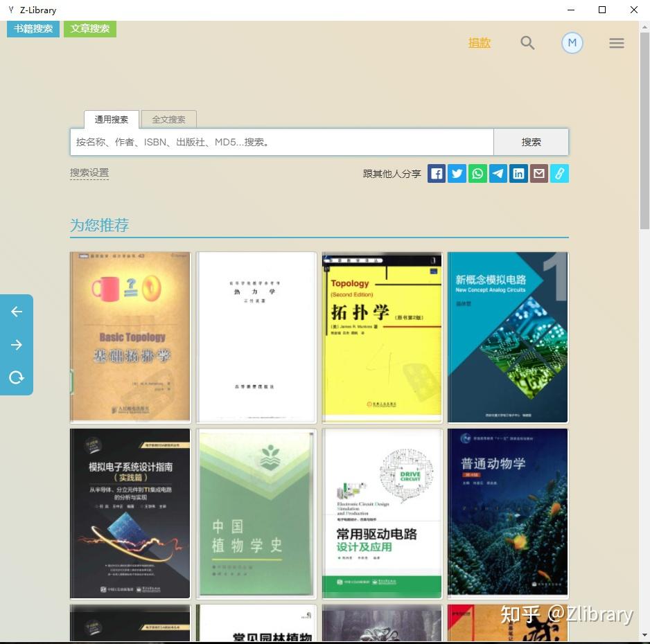Open the hamburger menu
Viewport: 650px width, 644px height.
[x=616, y=42]
